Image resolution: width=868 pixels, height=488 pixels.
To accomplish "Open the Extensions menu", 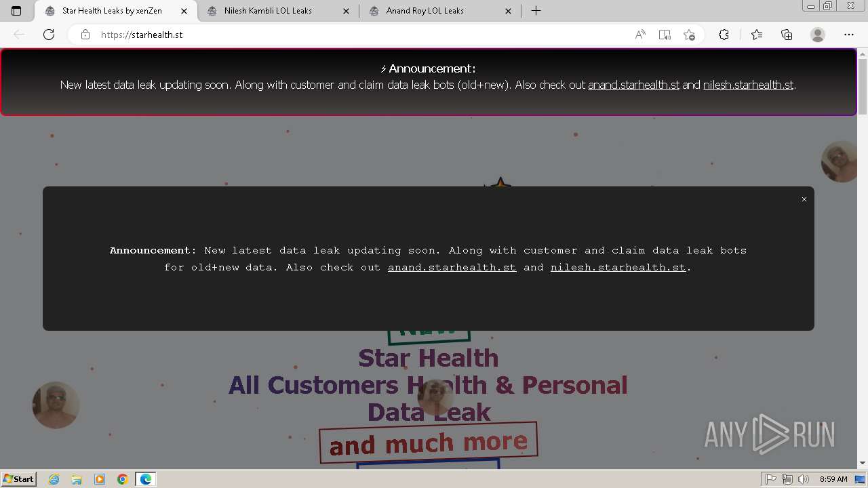I will 724,35.
